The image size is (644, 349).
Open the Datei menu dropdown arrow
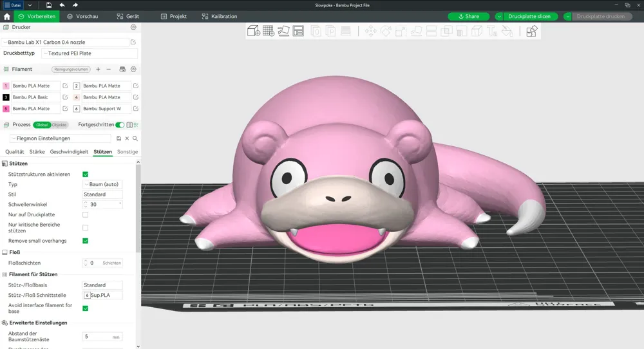point(30,5)
